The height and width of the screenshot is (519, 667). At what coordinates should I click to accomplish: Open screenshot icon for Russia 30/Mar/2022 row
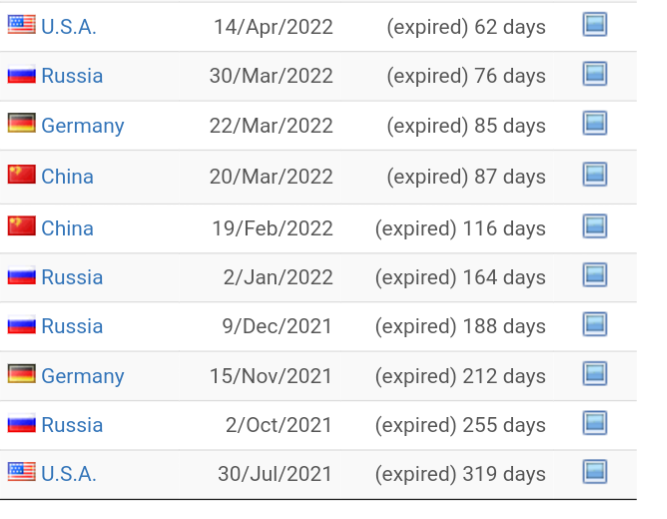click(x=594, y=74)
